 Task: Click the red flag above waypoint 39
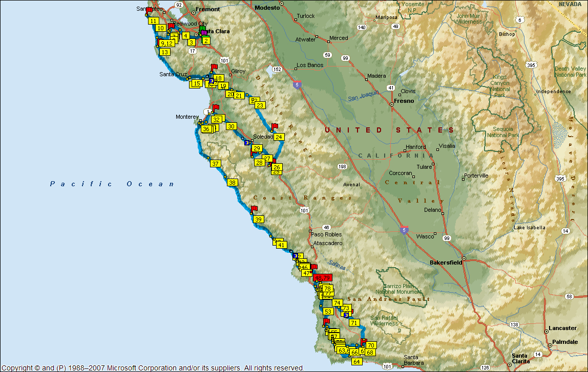254,209
